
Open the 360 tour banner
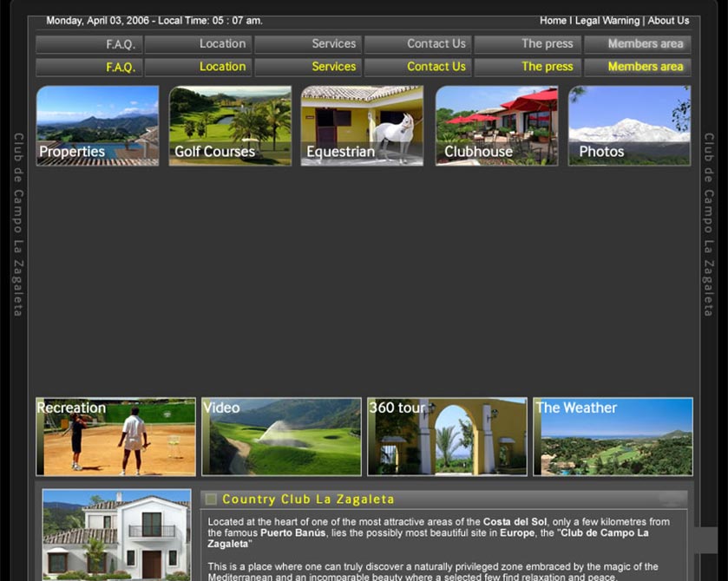[x=447, y=436]
